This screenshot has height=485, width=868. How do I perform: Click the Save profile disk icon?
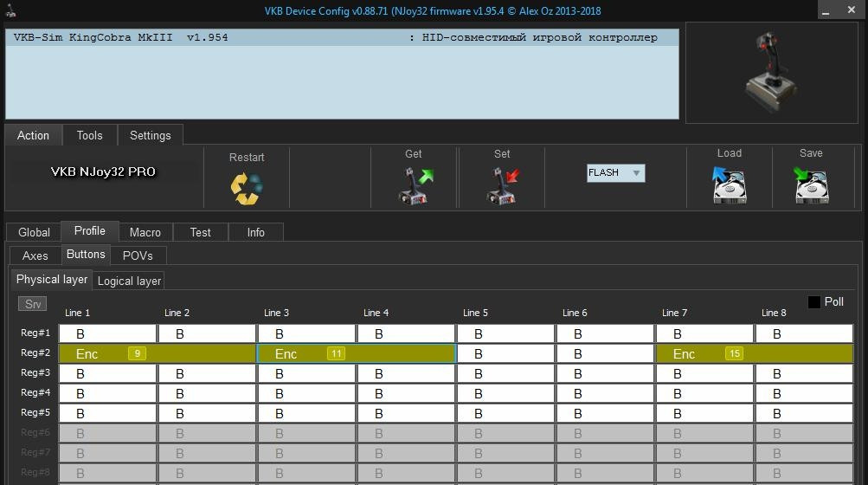click(811, 184)
